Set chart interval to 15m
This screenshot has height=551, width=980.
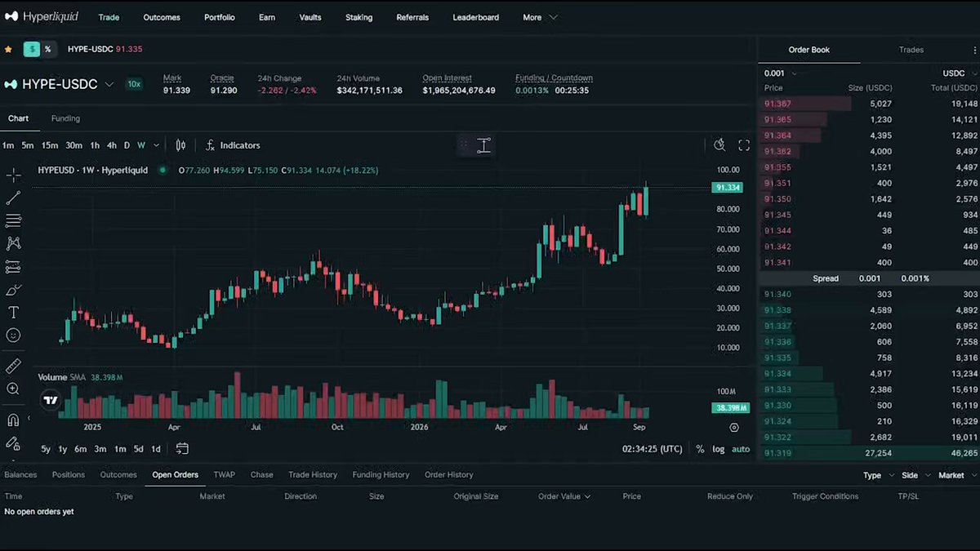(x=50, y=145)
